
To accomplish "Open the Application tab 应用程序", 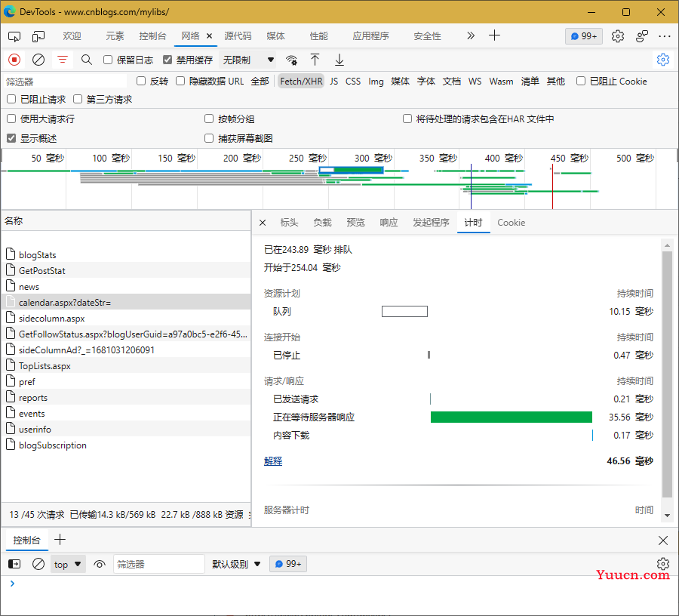I will pos(370,36).
